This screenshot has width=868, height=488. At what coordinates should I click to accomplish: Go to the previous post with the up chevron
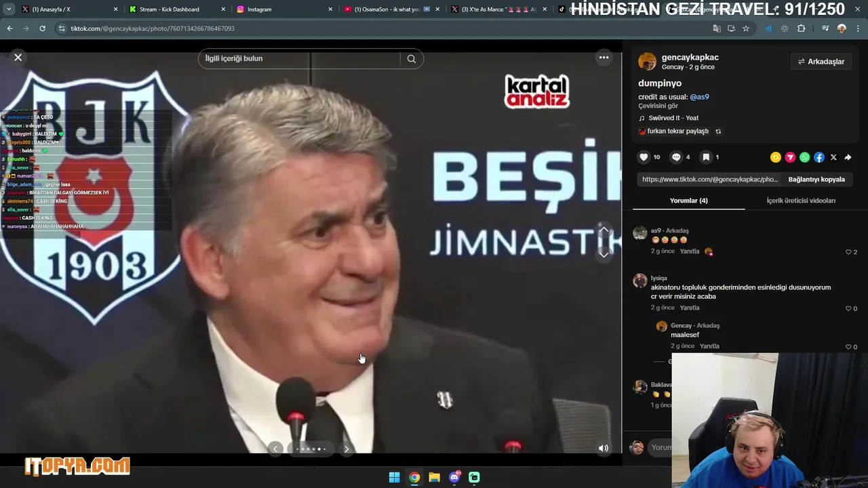click(604, 230)
